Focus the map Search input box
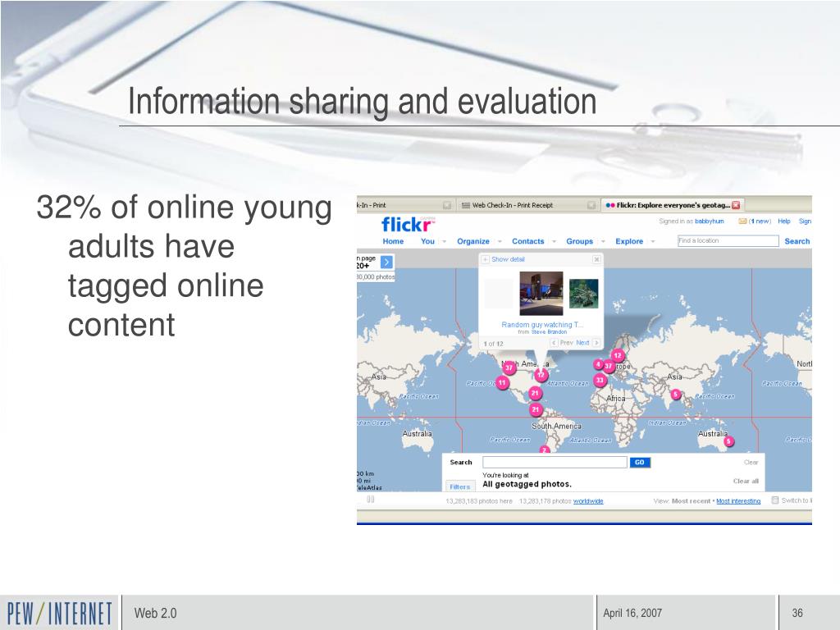This screenshot has width=840, height=630. coord(555,463)
